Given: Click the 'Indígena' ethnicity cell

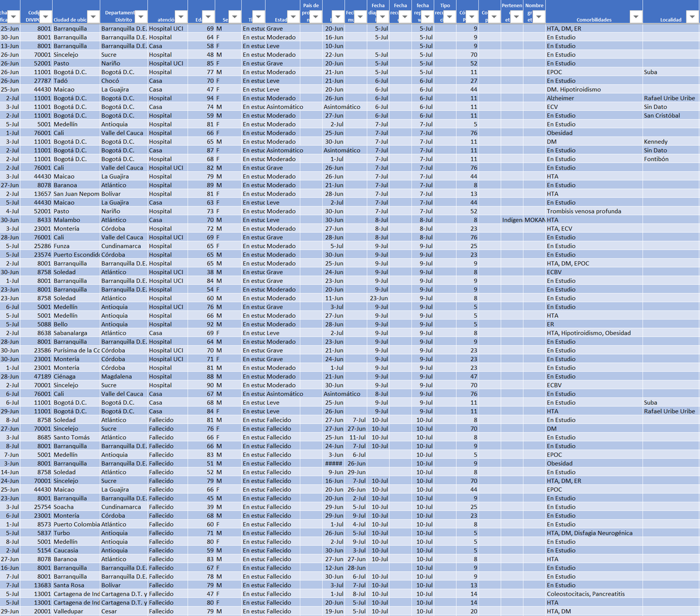Looking at the screenshot, I should coord(512,220).
